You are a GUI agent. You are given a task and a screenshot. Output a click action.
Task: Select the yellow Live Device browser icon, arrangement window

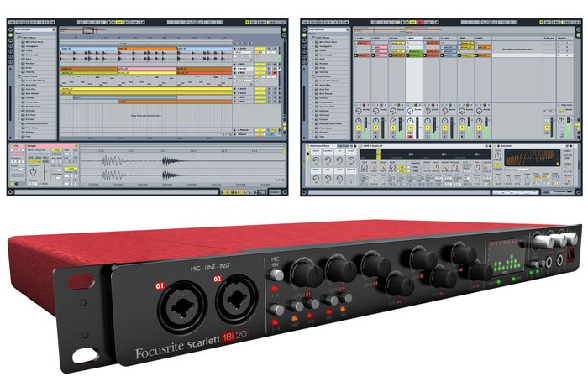(10, 35)
